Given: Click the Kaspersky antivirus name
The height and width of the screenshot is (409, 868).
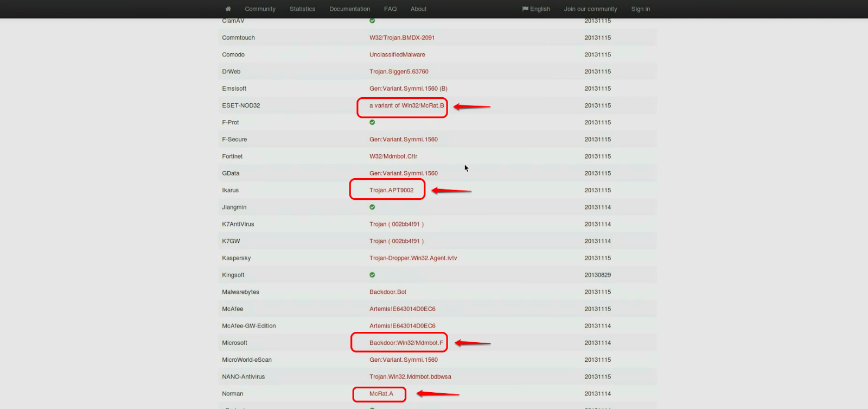Looking at the screenshot, I should [x=236, y=258].
